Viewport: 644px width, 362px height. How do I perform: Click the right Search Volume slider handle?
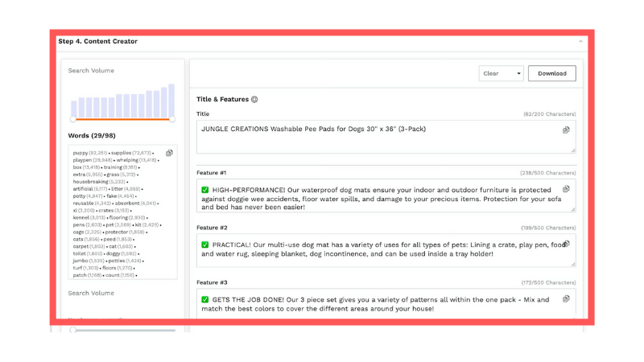pos(171,119)
